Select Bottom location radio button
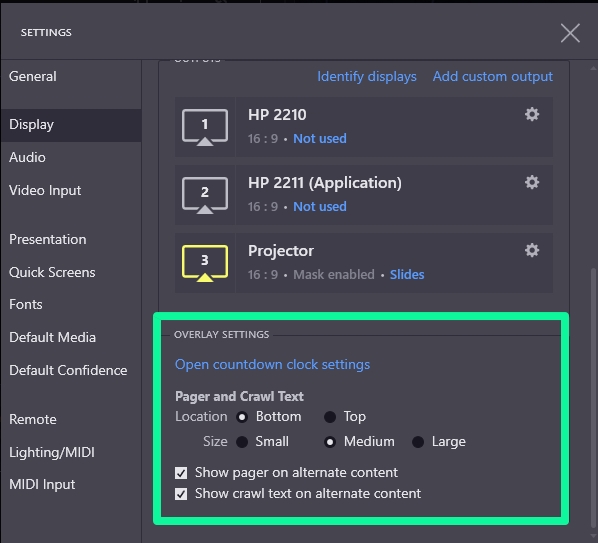Screen dimensions: 598x543 pyautogui.click(x=242, y=417)
